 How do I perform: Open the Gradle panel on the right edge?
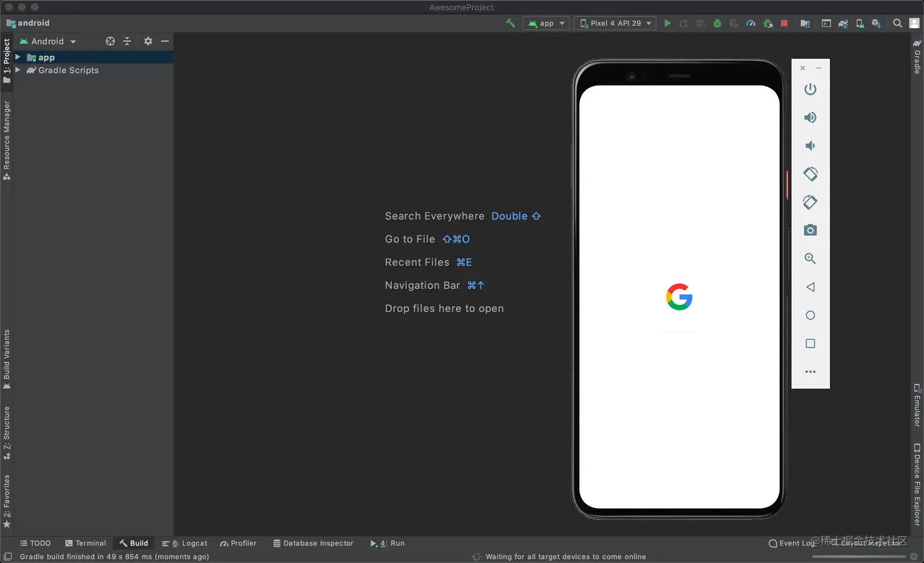[917, 56]
